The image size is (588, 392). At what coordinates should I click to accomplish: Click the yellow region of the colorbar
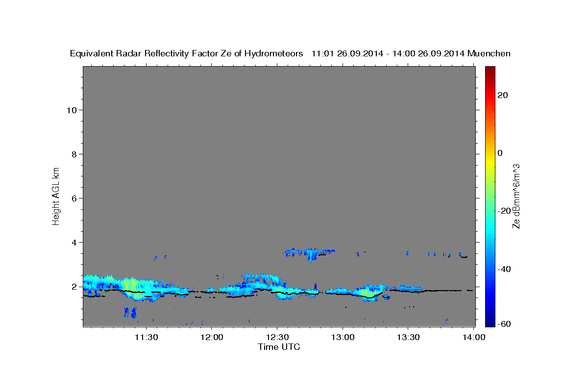(490, 162)
